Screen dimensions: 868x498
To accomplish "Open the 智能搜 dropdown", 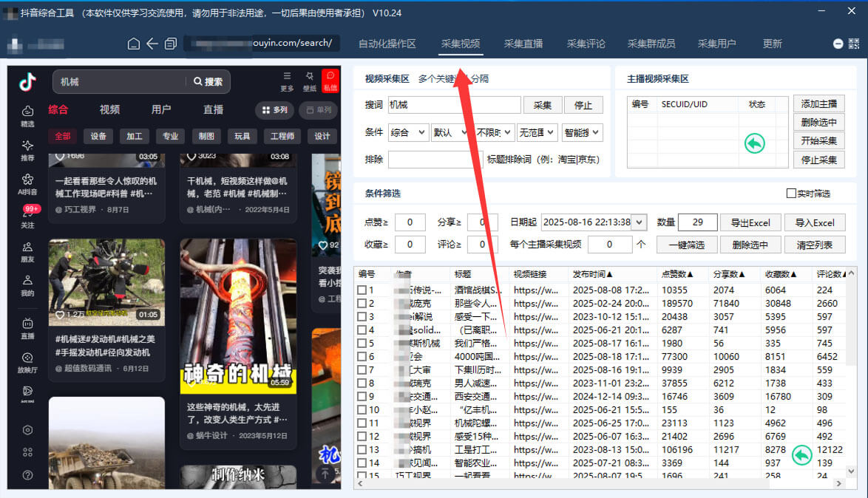I will point(582,132).
